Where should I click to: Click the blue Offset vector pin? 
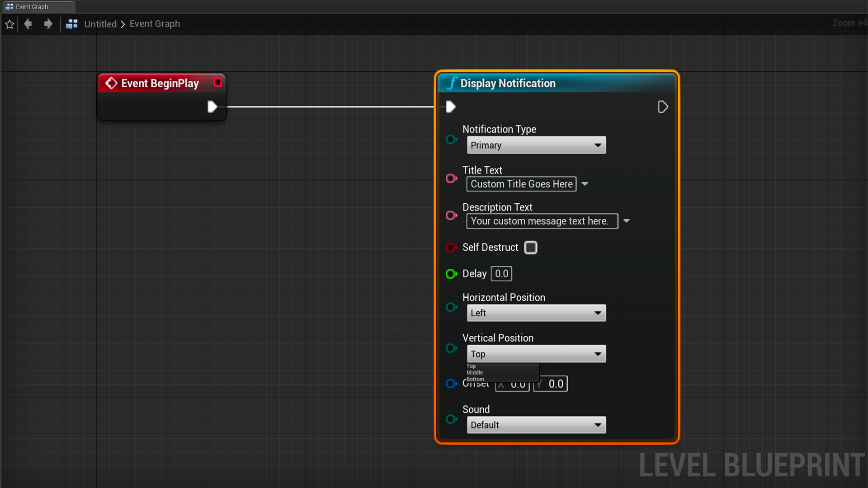pyautogui.click(x=451, y=384)
